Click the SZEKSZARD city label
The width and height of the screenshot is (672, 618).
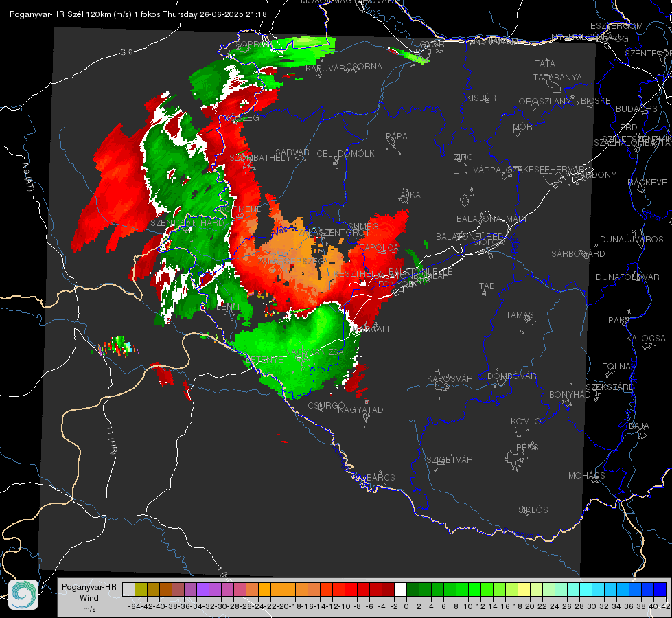610,387
